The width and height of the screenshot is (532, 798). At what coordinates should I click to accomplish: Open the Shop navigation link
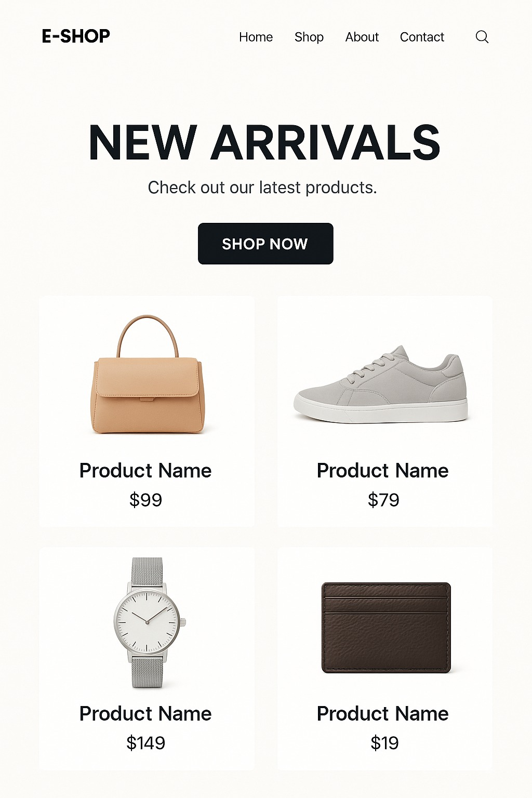(x=309, y=37)
